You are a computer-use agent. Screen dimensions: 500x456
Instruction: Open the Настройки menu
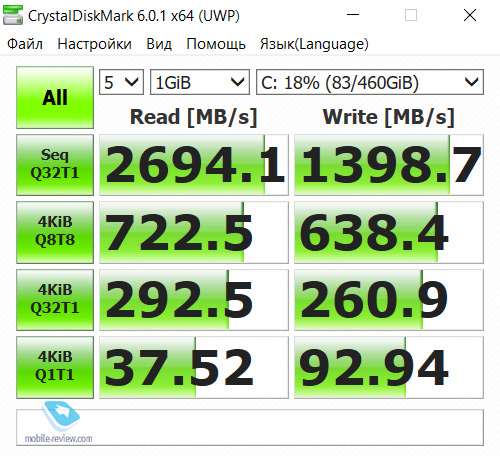pos(94,44)
